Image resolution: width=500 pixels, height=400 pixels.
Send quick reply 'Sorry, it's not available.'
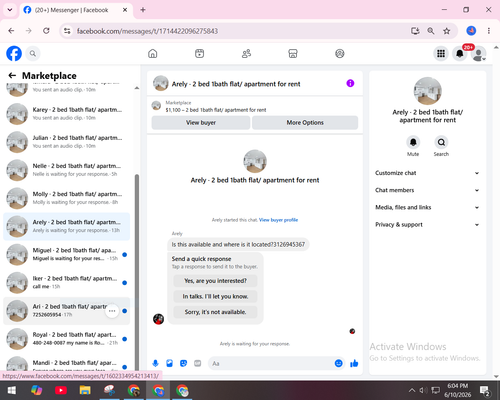pyautogui.click(x=215, y=312)
